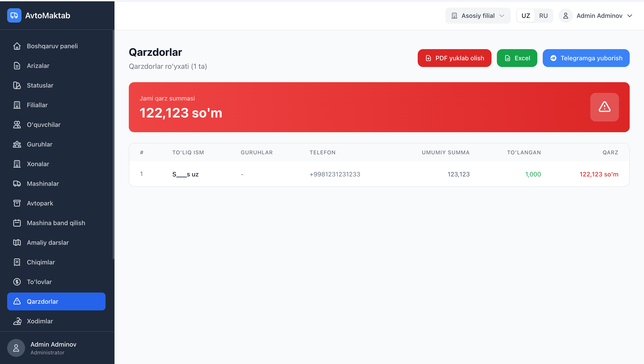644x364 pixels.
Task: Switch language to RU
Action: 543,16
